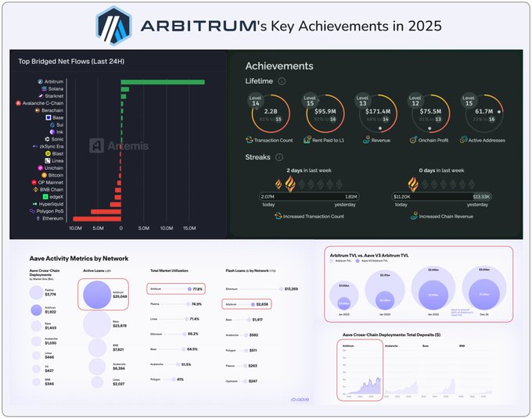The image size is (532, 419).
Task: Click the Arbitrum TVL legend swatch
Action: click(x=332, y=261)
